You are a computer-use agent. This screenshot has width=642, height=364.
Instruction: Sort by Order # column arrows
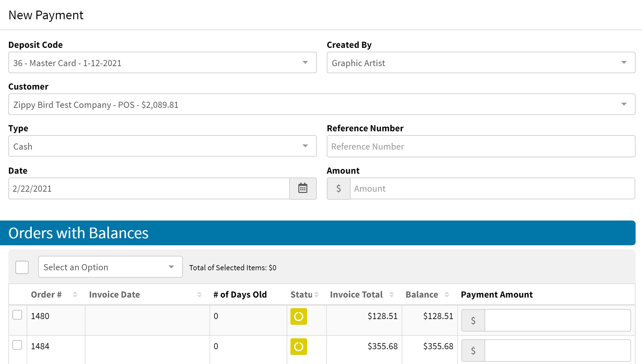coord(75,294)
